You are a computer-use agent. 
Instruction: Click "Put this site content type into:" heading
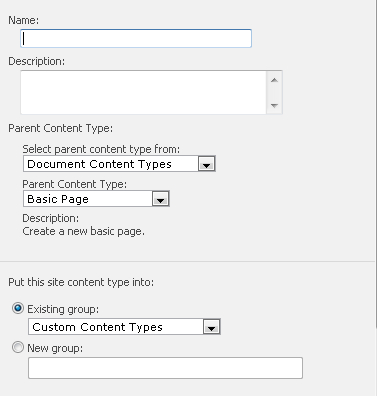point(81,282)
